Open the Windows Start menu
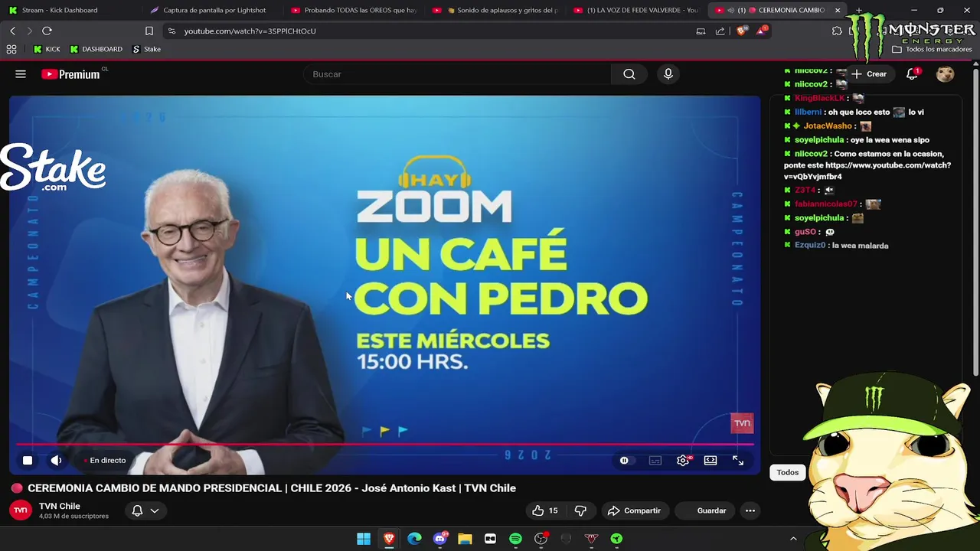The height and width of the screenshot is (551, 980). tap(364, 539)
